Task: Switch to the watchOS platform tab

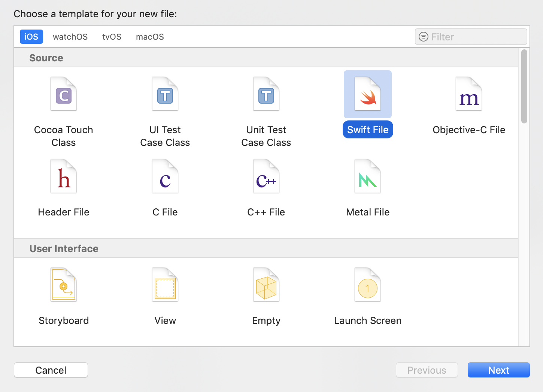Action: 70,37
